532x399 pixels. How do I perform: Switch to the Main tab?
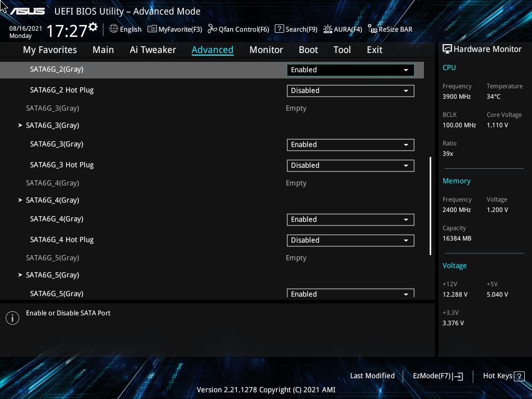(103, 50)
